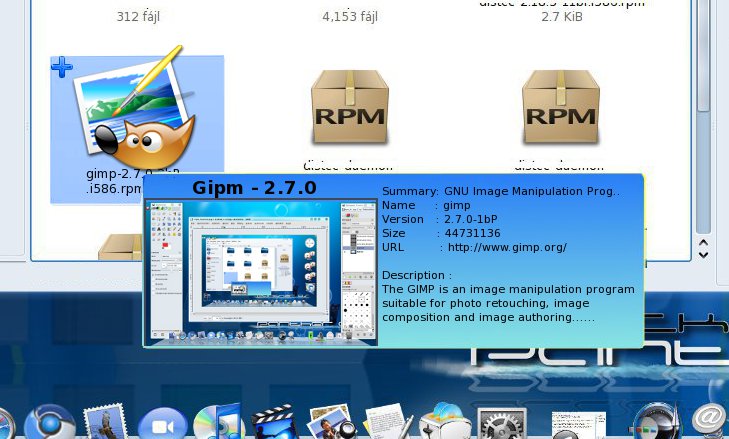The height and width of the screenshot is (439, 729).
Task: Toggle the blue plus selection marker on gimp file
Action: pyautogui.click(x=62, y=67)
